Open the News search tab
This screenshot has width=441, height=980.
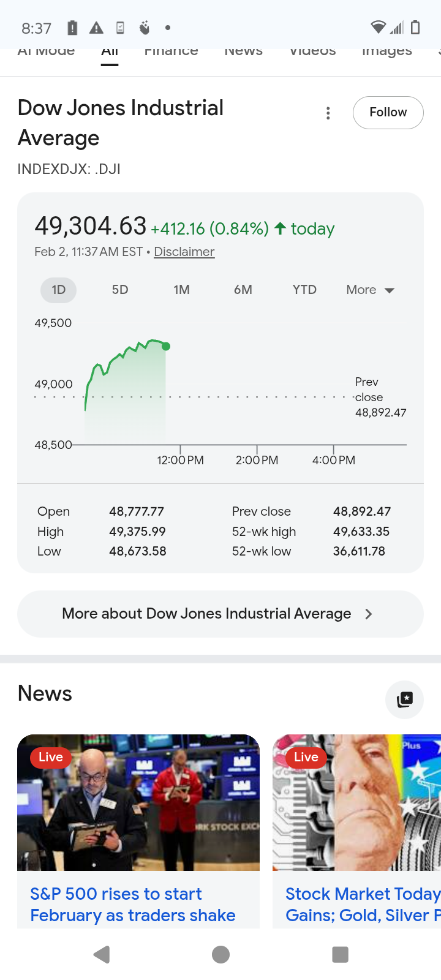243,51
